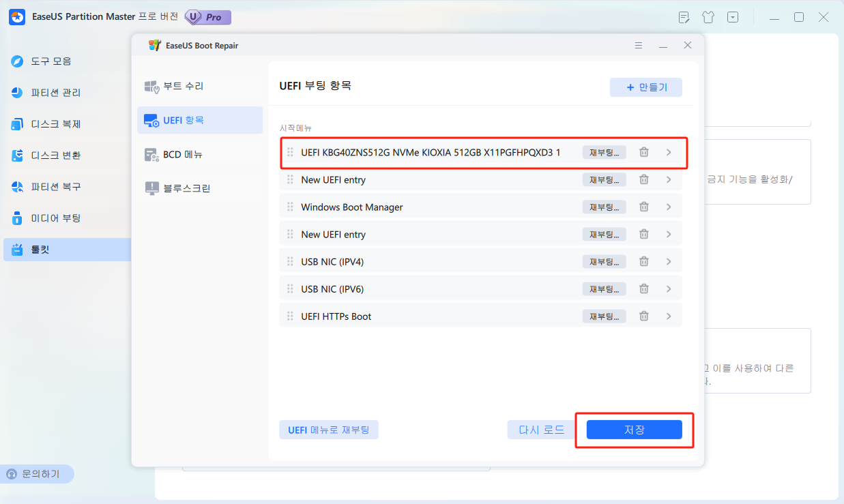
Task: Click the drag handle of UEFI HTTPs Boot
Action: click(290, 316)
